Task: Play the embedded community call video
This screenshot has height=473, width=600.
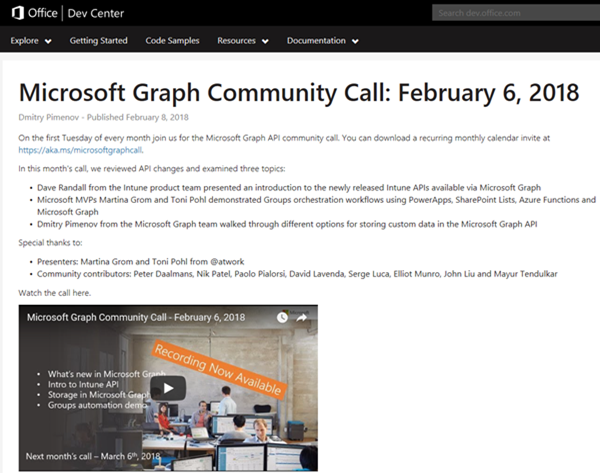Action: pos(168,388)
